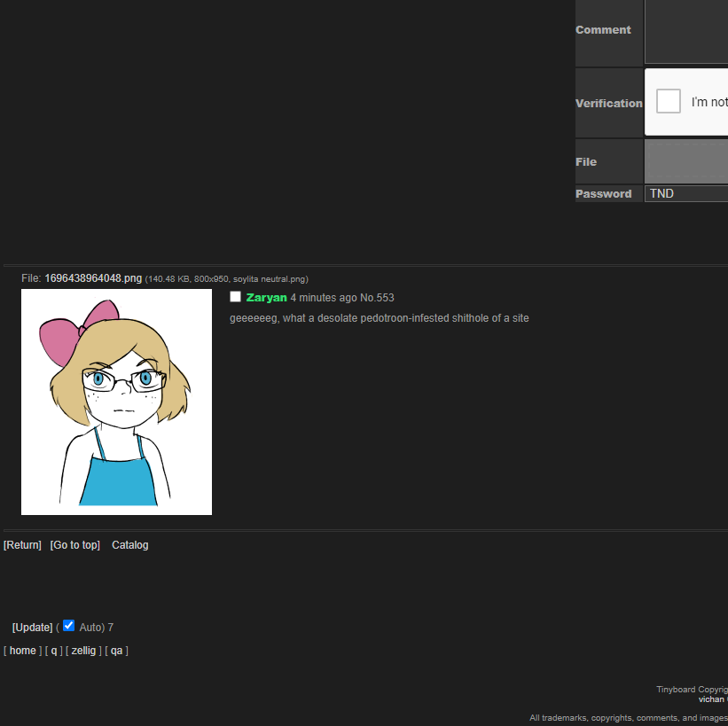Tick the checkbox beside Zaryan's post
The height and width of the screenshot is (726, 728).
[236, 297]
